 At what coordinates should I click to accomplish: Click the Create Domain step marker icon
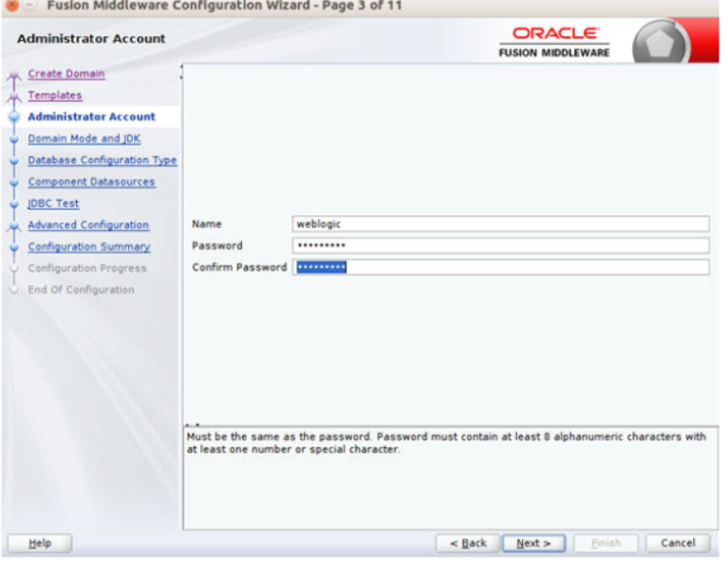(x=14, y=77)
